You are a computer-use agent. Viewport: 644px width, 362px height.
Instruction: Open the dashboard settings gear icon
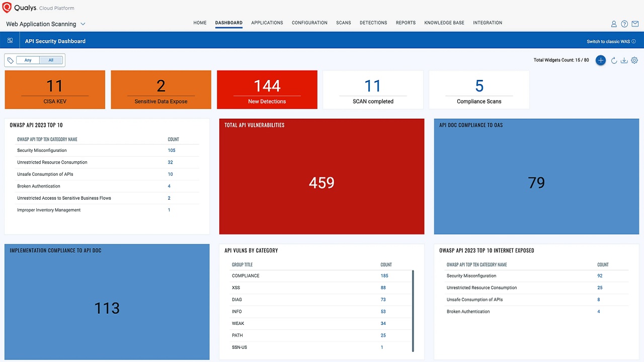pyautogui.click(x=634, y=60)
